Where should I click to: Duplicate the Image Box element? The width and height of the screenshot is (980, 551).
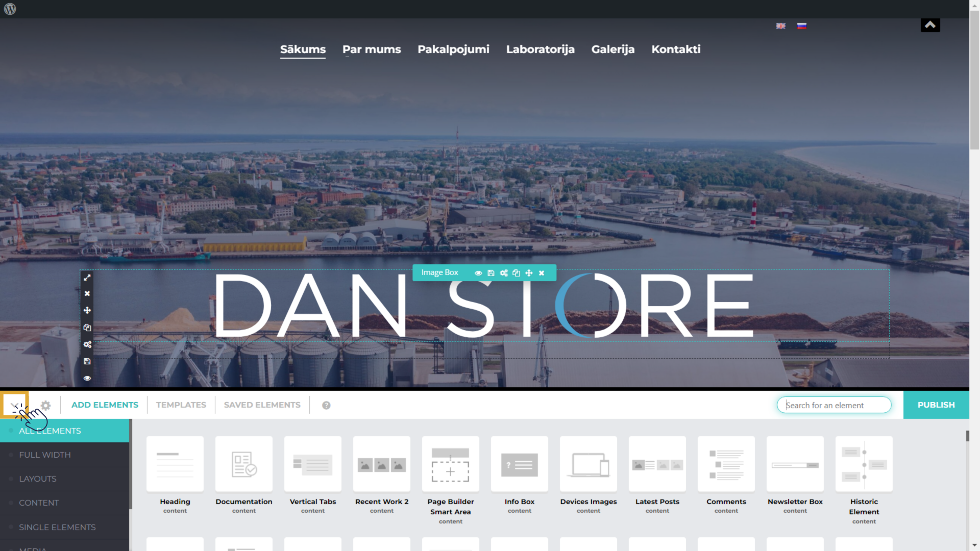(x=517, y=273)
